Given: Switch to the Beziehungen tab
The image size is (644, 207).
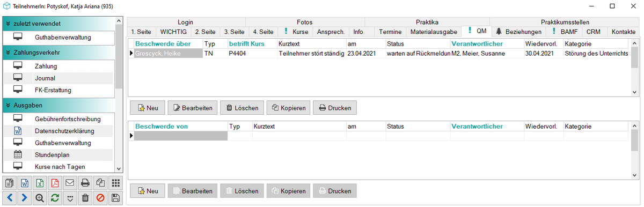Looking at the screenshot, I should [x=518, y=32].
